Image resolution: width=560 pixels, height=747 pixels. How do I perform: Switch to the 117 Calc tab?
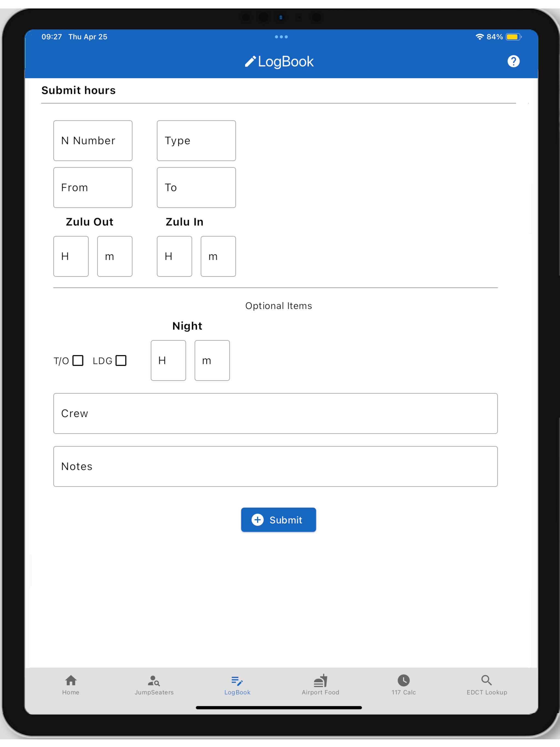[404, 685]
